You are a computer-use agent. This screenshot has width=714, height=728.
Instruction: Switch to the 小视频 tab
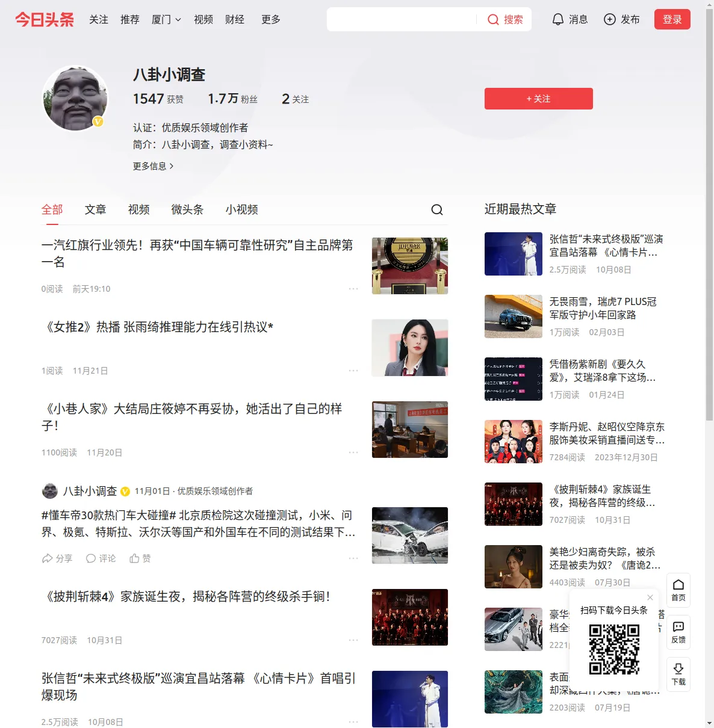coord(242,209)
